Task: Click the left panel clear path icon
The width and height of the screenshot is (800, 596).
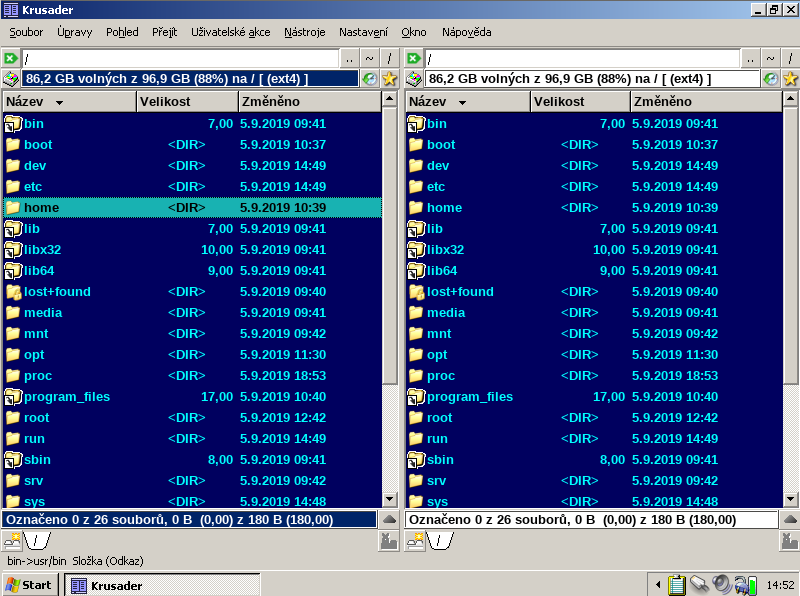Action: pos(11,58)
